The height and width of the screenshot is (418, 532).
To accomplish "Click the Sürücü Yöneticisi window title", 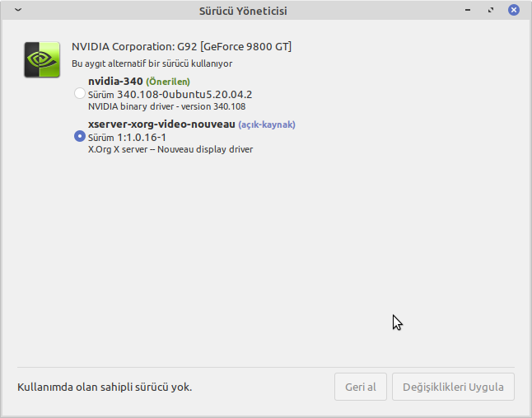I will (243, 11).
